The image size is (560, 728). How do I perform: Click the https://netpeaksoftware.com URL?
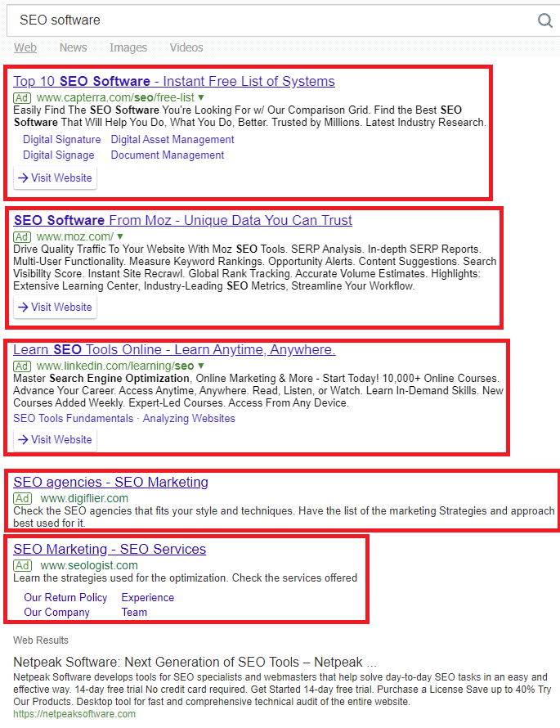point(74,714)
